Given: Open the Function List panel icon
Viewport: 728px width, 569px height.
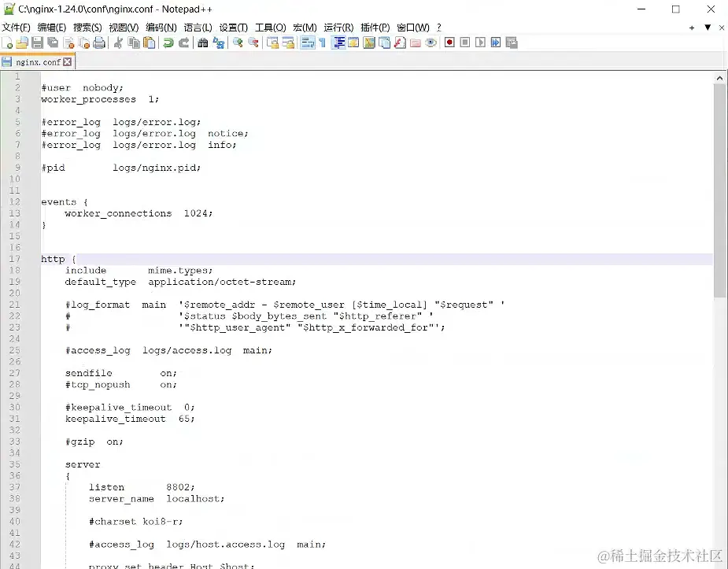Looking at the screenshot, I should point(400,42).
